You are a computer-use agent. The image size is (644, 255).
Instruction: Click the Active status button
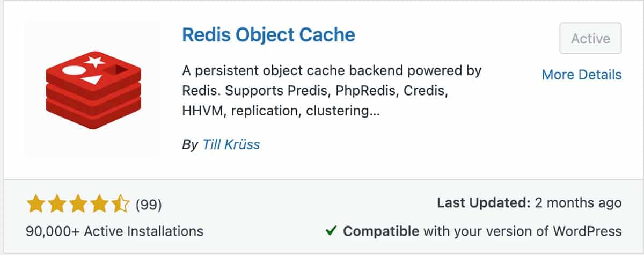click(x=590, y=38)
